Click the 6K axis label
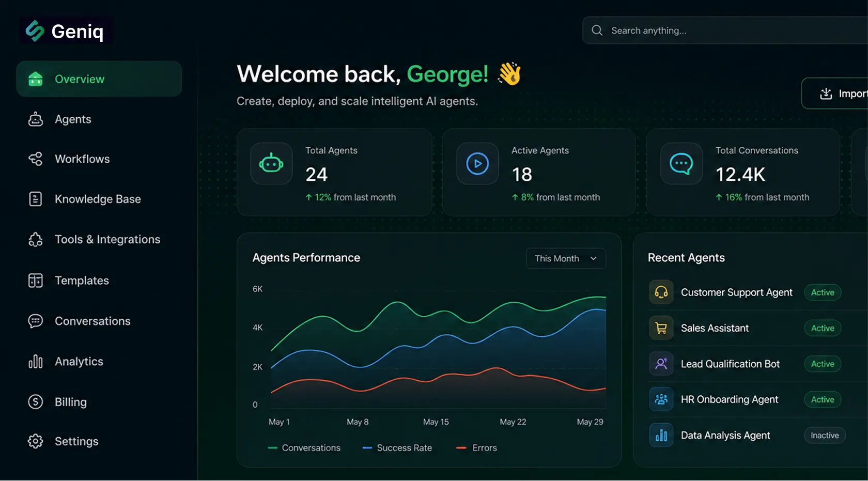Screen dimensions: 868x481 tap(258, 289)
